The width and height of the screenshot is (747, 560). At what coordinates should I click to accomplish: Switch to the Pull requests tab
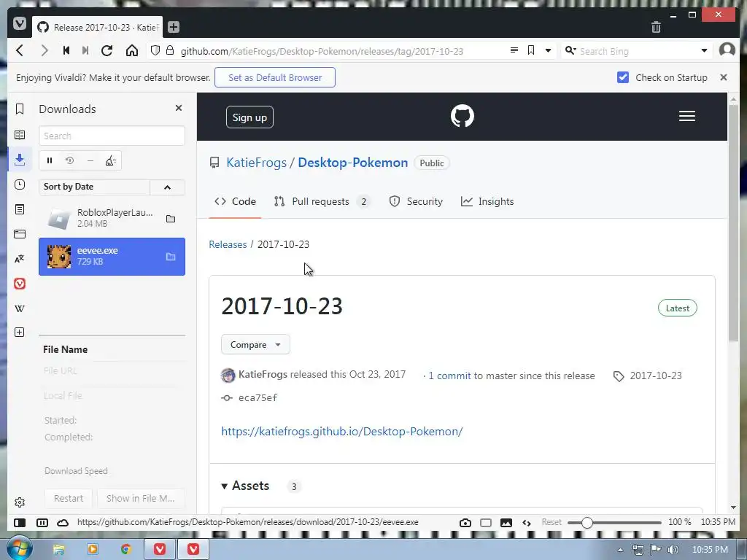click(322, 201)
